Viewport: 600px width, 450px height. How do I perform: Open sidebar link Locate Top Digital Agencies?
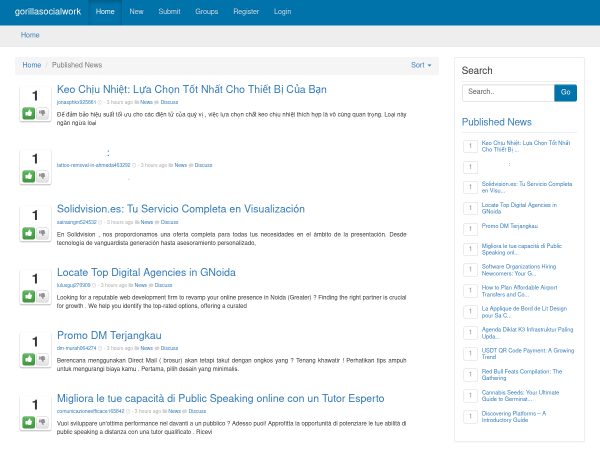click(x=519, y=208)
